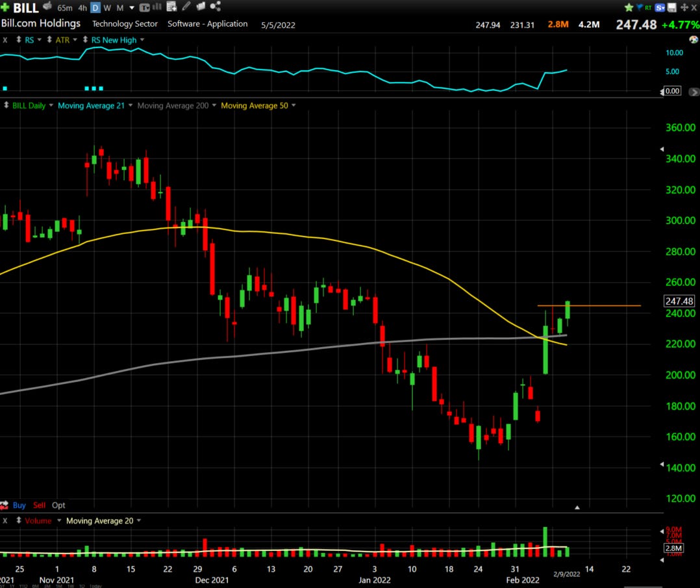Click the save floppy disk icon
This screenshot has width=700, height=588.
tap(671, 7)
